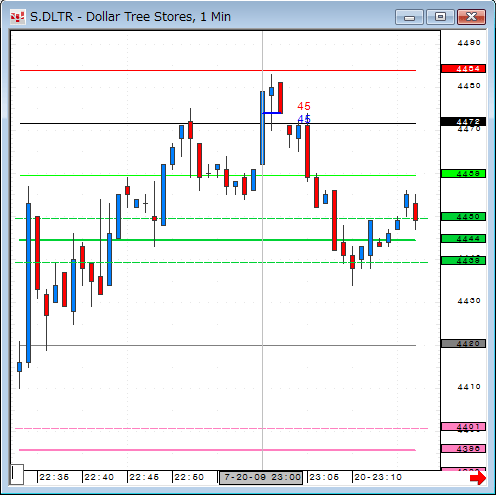Select the 7-20-09 23:00 time cursor label
The width and height of the screenshot is (496, 495).
tap(261, 477)
